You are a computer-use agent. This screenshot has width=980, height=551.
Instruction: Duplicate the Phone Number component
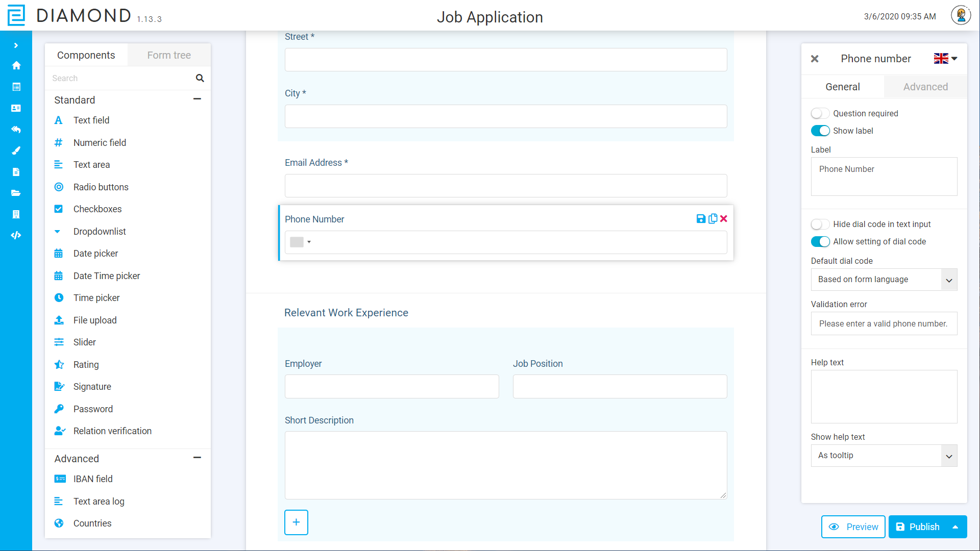pos(713,218)
